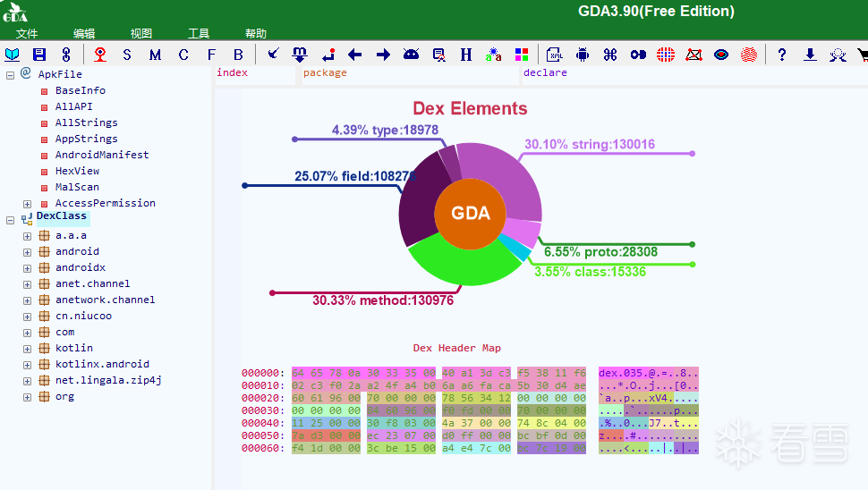868x490 pixels.
Task: Click the red location pin entry icon
Action: tap(100, 55)
